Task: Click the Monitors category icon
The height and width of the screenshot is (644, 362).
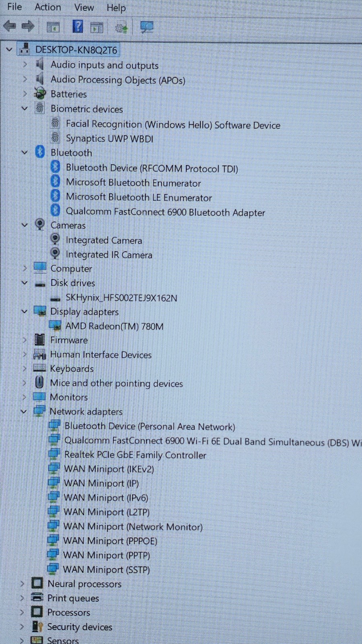Action: coord(39,396)
